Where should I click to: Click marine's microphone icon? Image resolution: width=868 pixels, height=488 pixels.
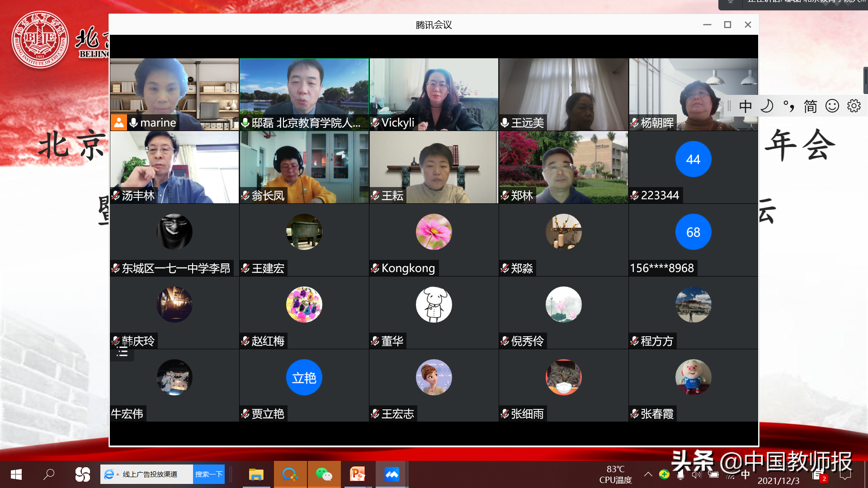[134, 122]
